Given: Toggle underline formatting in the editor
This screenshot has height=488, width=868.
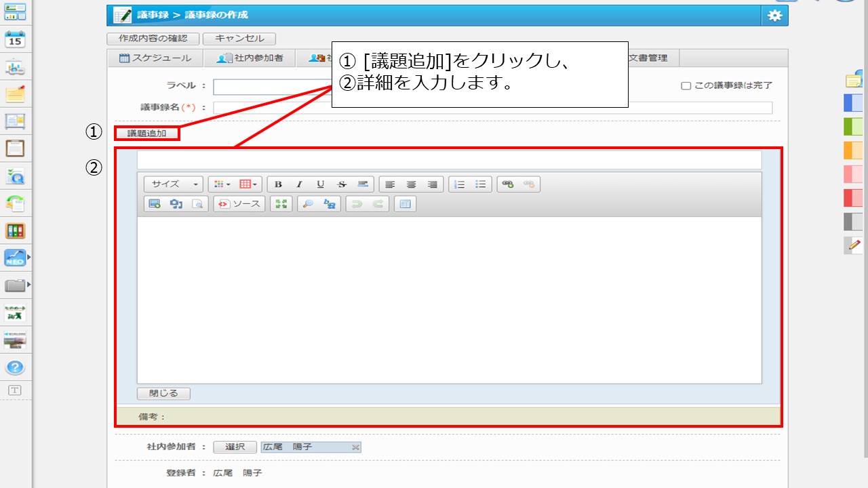Looking at the screenshot, I should tap(321, 184).
